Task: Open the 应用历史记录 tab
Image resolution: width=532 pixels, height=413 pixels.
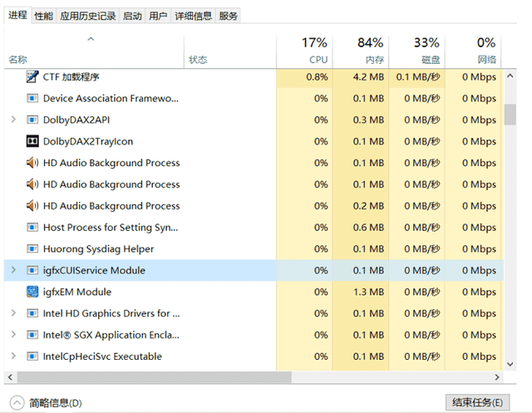Action: (x=88, y=16)
